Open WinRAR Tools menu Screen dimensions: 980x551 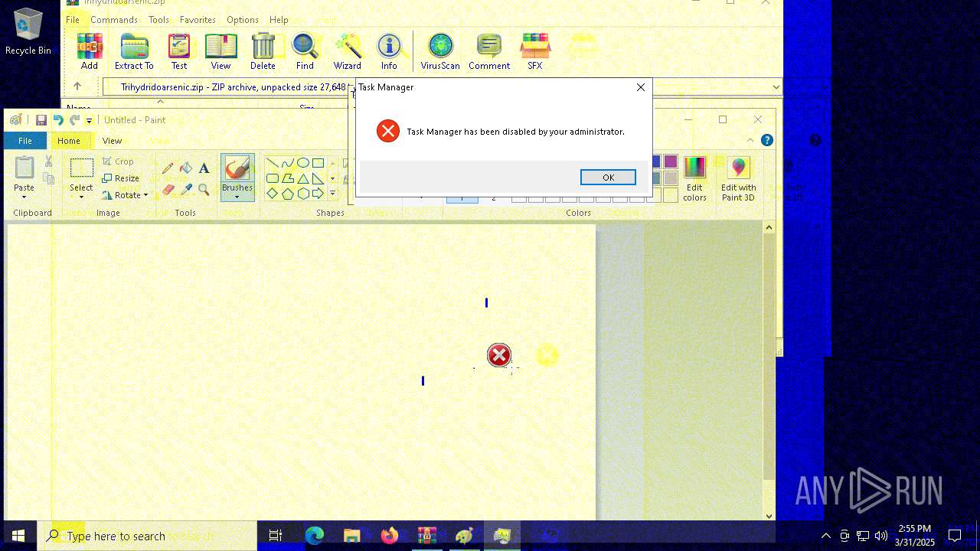click(x=158, y=20)
